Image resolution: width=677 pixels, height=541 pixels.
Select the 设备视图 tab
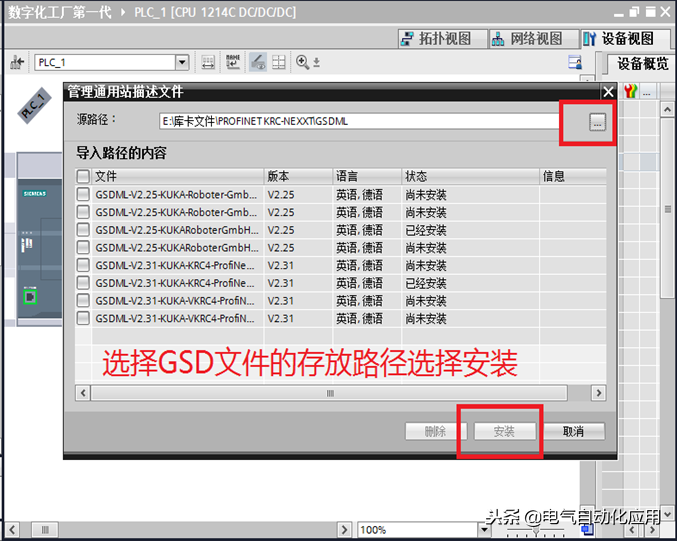pyautogui.click(x=624, y=39)
